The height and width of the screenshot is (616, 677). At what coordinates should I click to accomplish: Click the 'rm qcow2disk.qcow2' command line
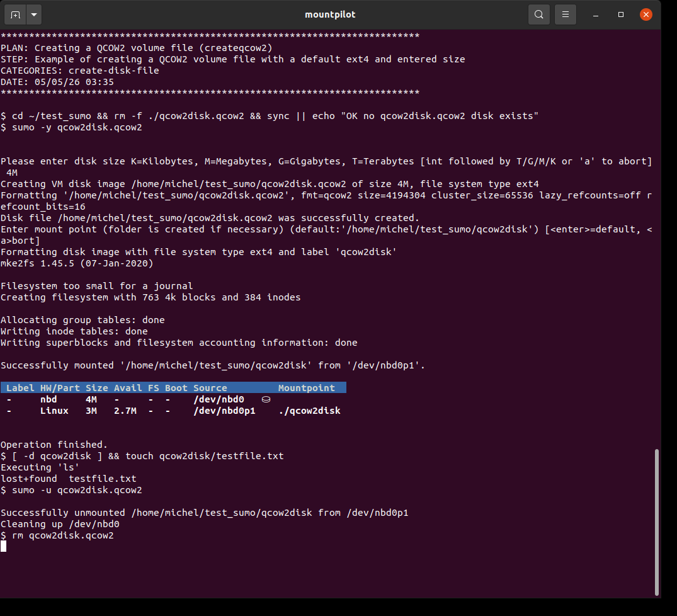click(x=57, y=535)
